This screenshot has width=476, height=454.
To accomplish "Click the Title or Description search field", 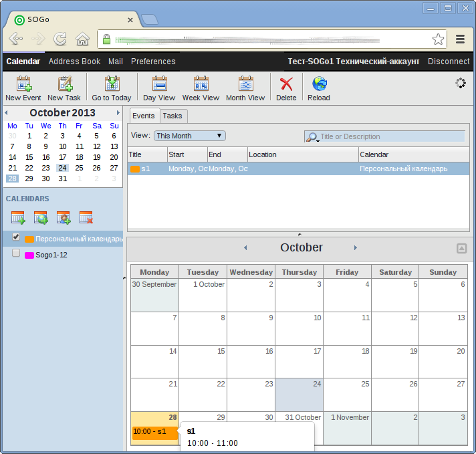I will [391, 136].
